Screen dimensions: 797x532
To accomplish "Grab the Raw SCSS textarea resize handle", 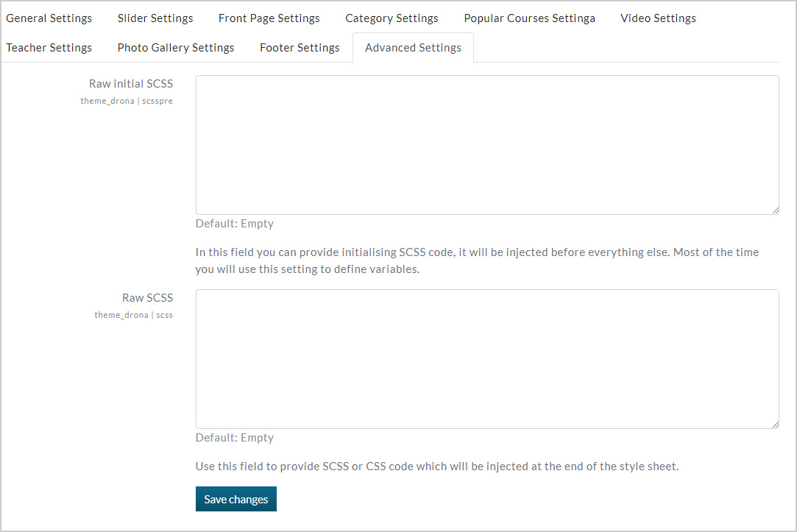I will point(775,425).
